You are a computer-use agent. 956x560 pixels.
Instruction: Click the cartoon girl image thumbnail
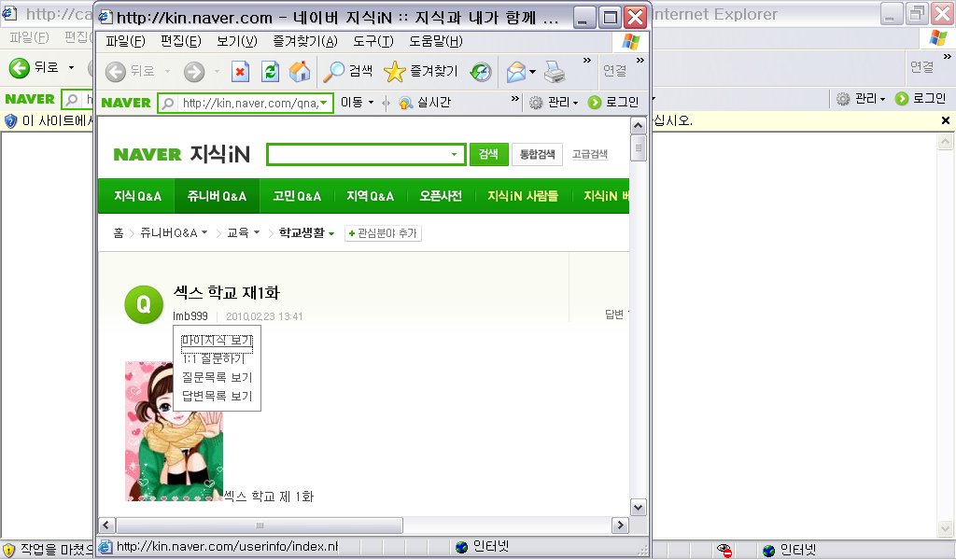(x=174, y=431)
